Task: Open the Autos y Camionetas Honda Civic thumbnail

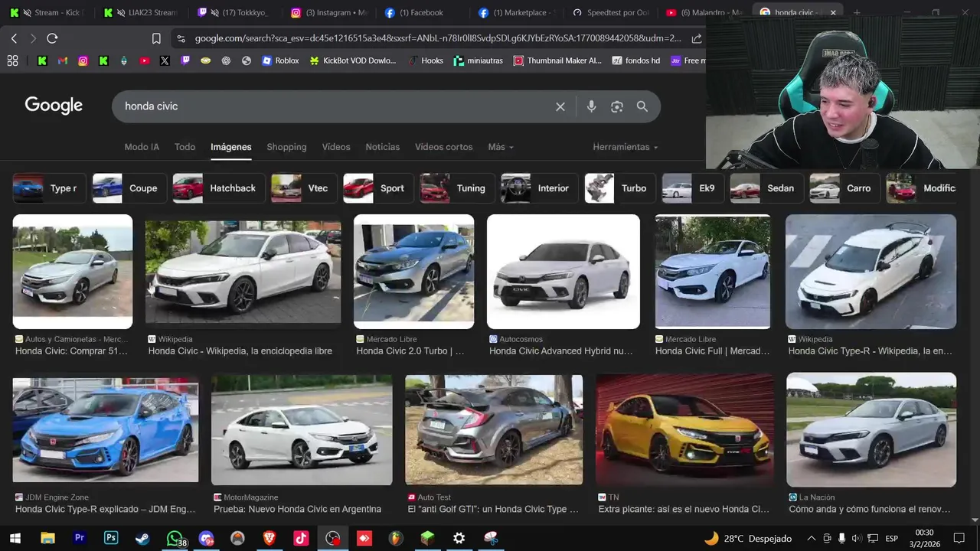Action: [x=73, y=272]
